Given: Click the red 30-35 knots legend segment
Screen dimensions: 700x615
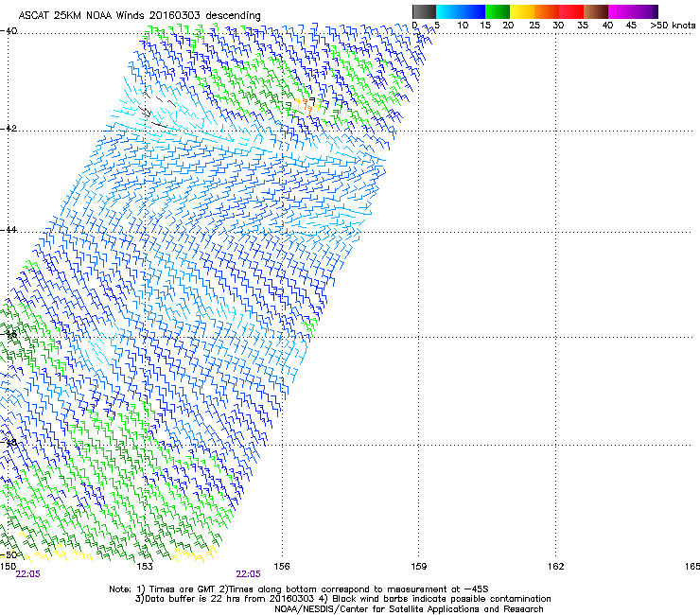Looking at the screenshot, I should [x=571, y=11].
